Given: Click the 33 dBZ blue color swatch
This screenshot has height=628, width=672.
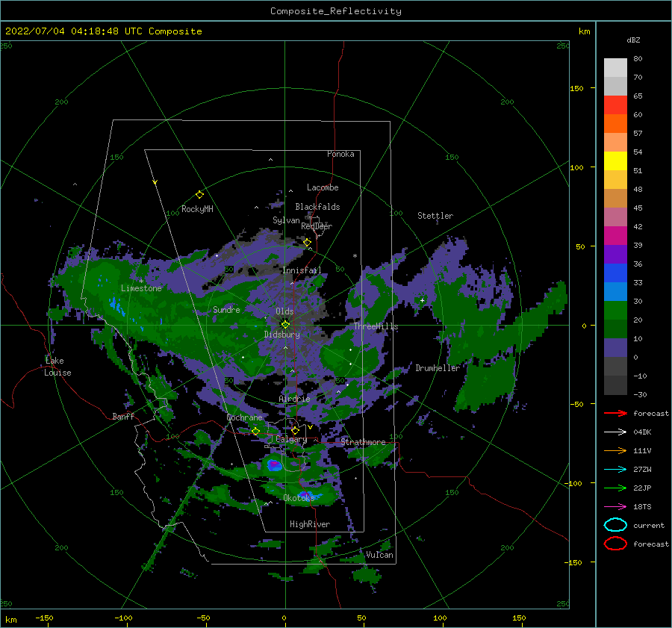Looking at the screenshot, I should click(x=615, y=273).
